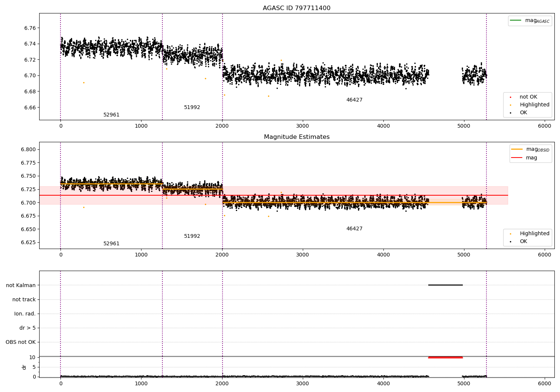Click OBSID label 51992 in the AGASC ID plot
Image resolution: width=560 pixels, height=392 pixels.
192,108
